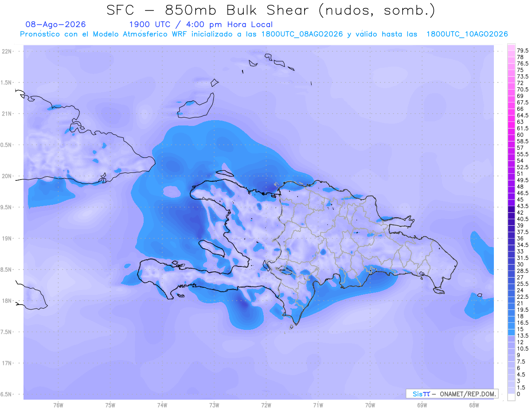532x411 pixels.
Task: Click the latitude label "6.5N"
Action: point(7,394)
